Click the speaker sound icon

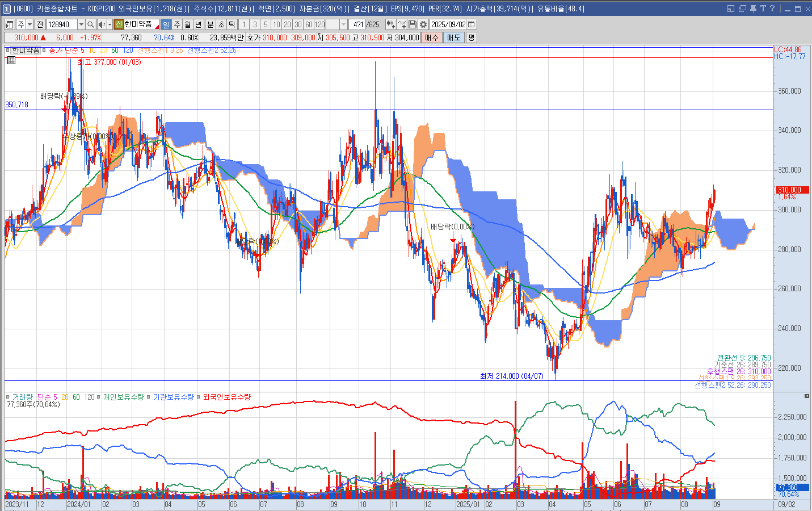(x=102, y=24)
